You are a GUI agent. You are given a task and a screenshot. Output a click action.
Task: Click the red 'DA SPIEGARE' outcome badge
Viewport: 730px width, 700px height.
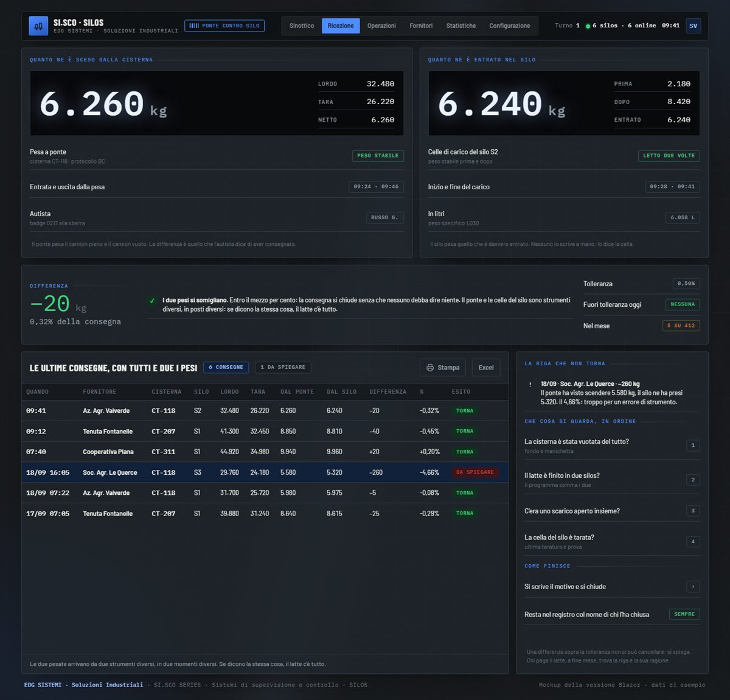(475, 472)
